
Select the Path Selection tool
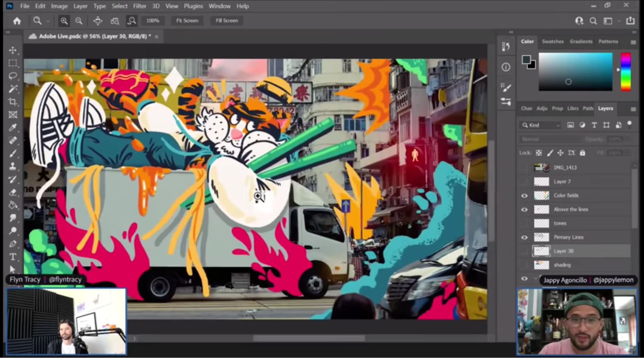tap(13, 269)
